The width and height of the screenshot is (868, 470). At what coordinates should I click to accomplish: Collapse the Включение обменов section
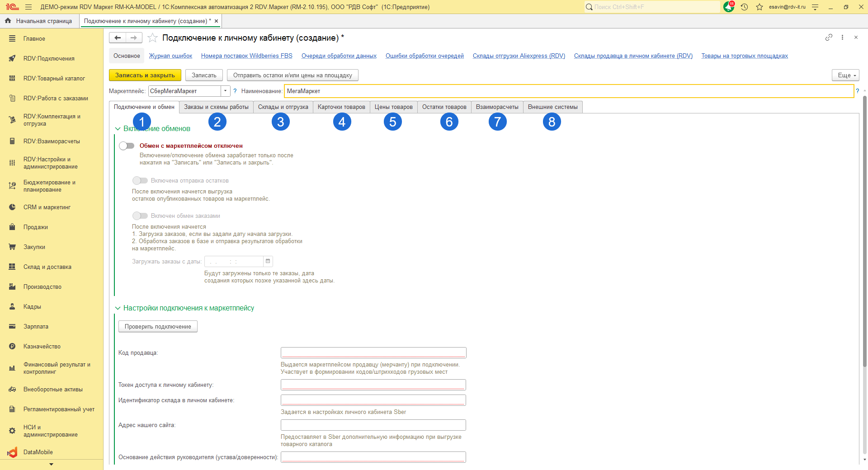tap(118, 129)
